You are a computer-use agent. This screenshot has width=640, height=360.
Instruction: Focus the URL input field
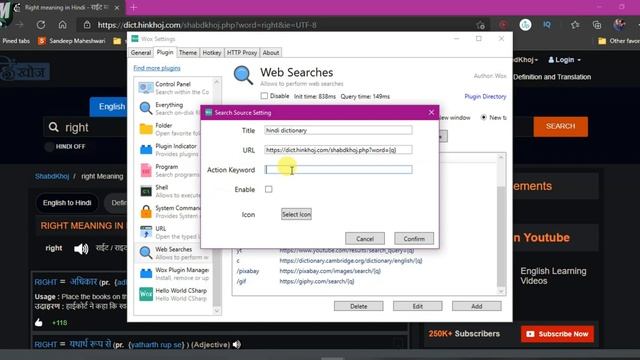(338, 150)
